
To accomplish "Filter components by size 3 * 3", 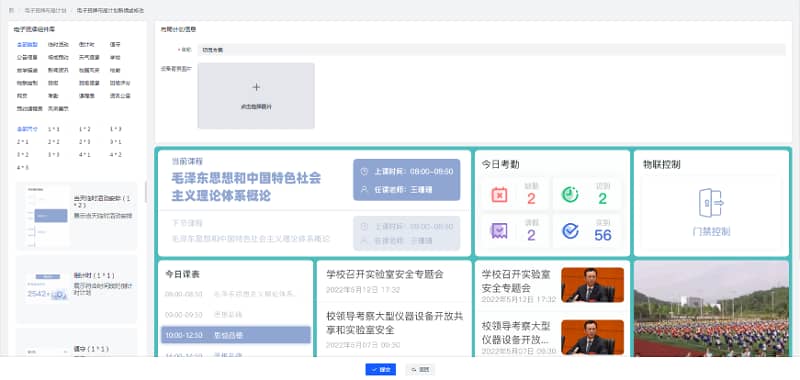I will pyautogui.click(x=54, y=155).
